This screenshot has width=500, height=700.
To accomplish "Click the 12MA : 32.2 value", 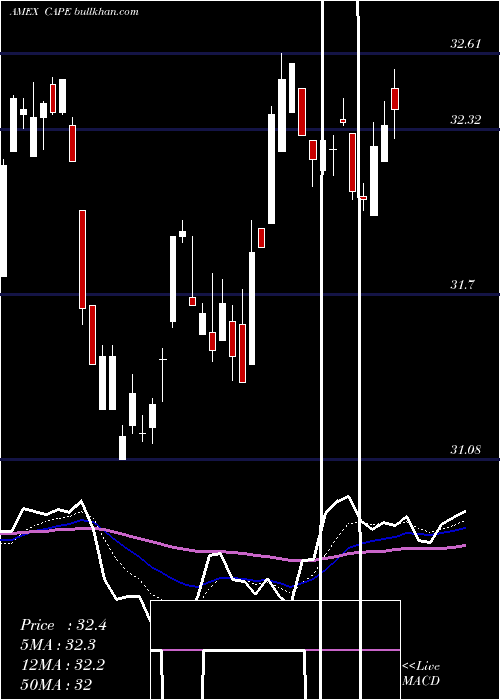I will coord(62,664).
